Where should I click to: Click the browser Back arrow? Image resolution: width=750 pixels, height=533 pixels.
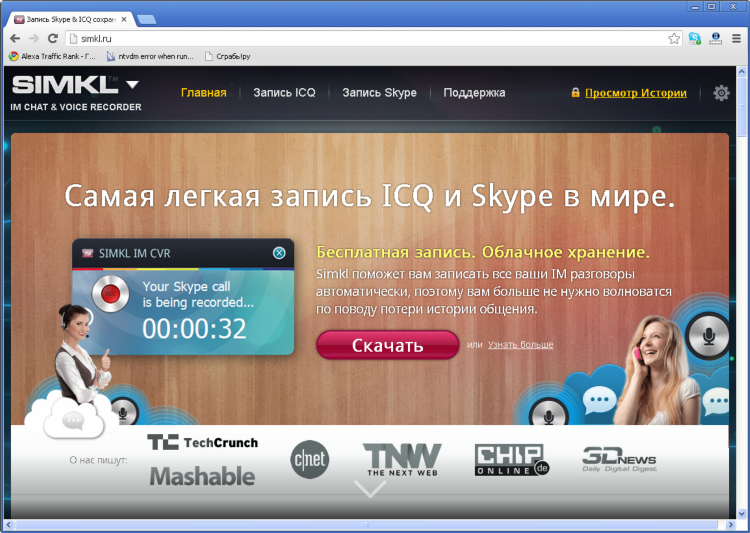click(x=15, y=38)
